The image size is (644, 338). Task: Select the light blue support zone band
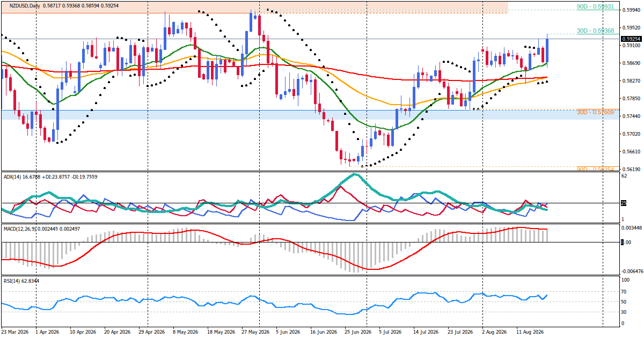tap(309, 115)
